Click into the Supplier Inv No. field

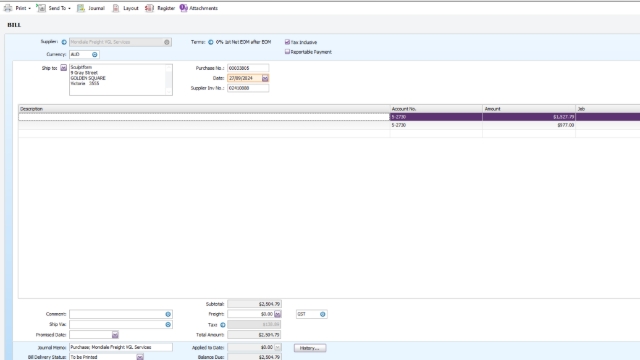(248, 88)
